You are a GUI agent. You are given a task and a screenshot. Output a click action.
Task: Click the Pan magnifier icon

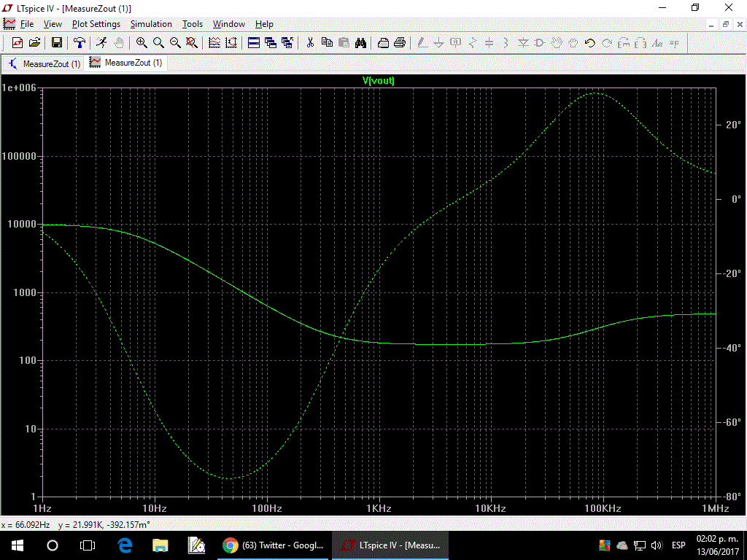point(158,43)
